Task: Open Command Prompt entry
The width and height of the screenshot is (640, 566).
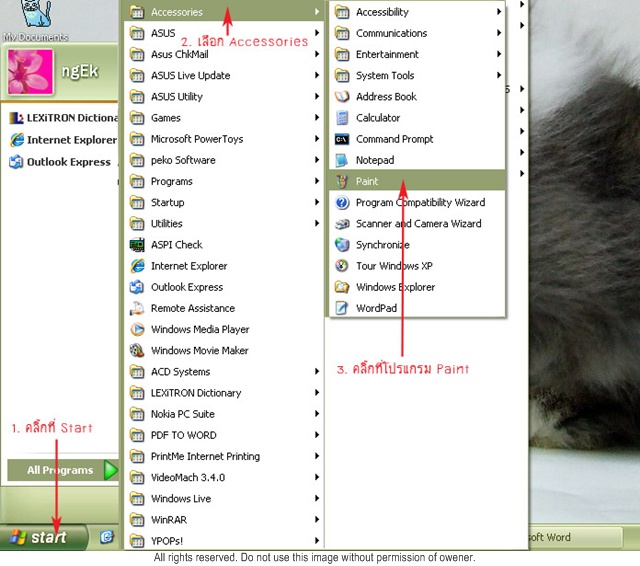Action: pos(417,139)
